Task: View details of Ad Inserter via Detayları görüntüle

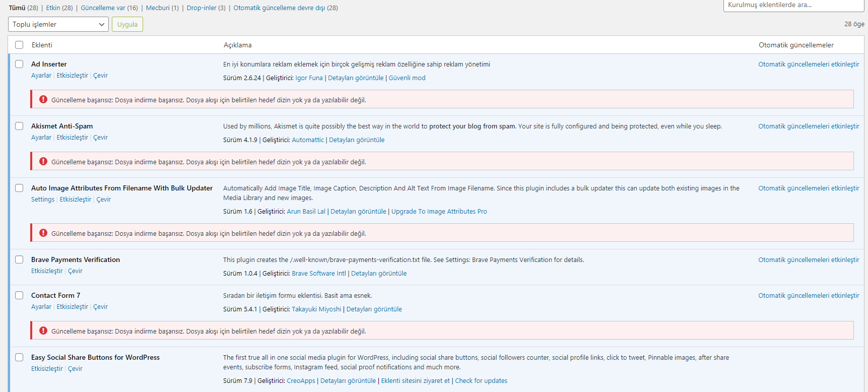Action: click(356, 78)
